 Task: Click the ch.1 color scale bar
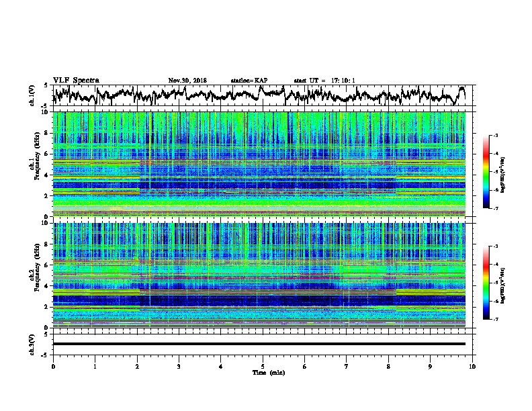486,172
